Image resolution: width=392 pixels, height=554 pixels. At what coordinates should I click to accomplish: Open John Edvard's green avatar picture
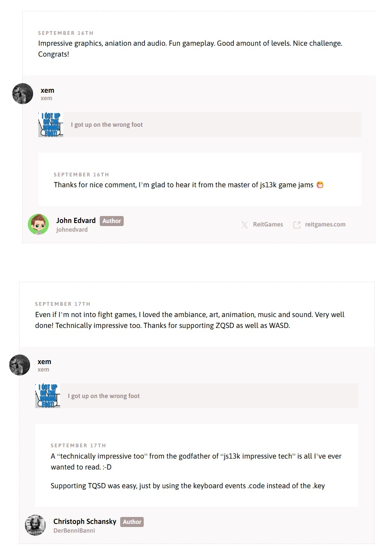click(38, 224)
